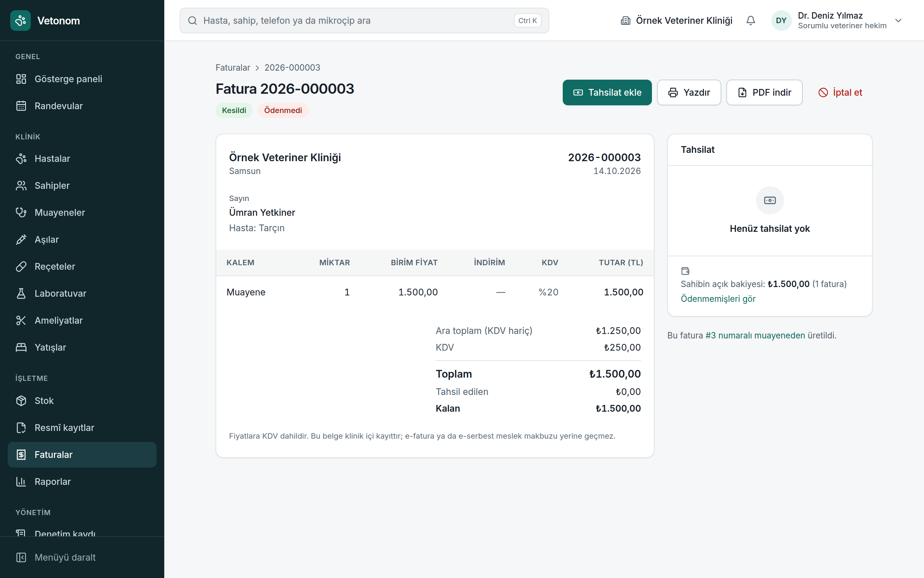This screenshot has height=578, width=924.
Task: Open the Faturalar sidebar menu item
Action: 82,454
